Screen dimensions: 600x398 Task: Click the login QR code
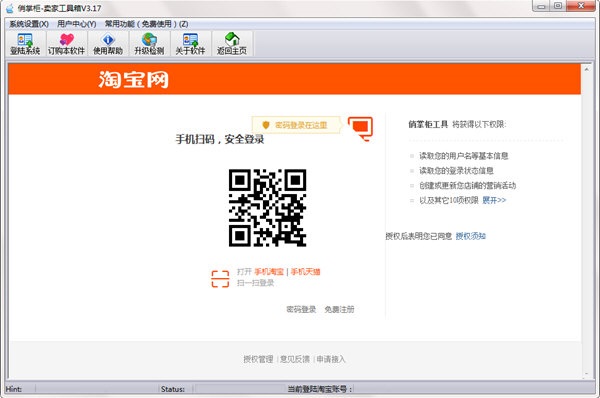coord(267,207)
